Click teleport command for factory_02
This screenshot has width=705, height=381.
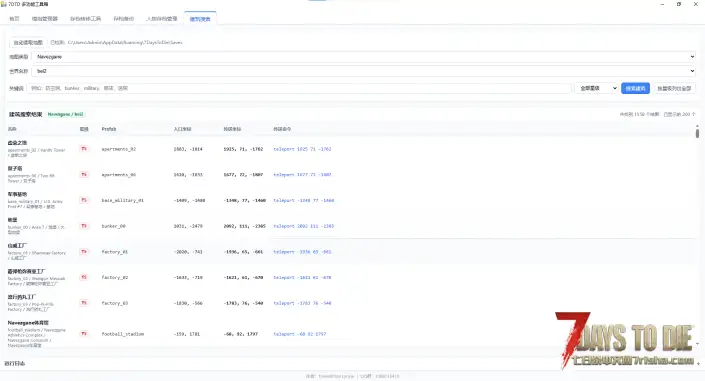click(x=302, y=278)
